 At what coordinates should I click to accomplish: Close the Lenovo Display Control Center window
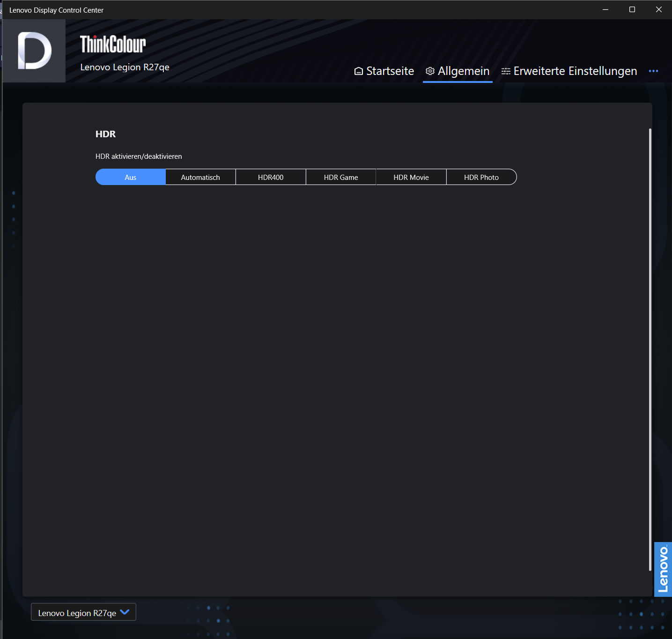[659, 9]
